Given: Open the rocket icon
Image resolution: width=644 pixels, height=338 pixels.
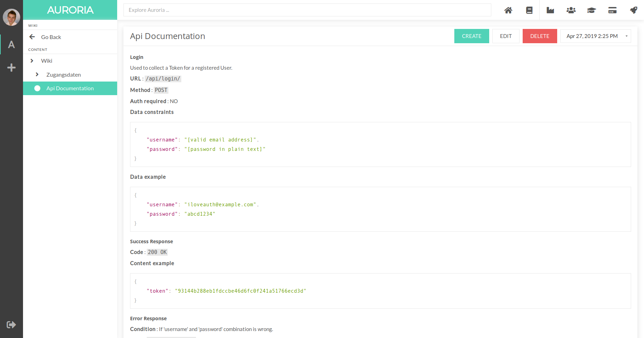Looking at the screenshot, I should point(633,10).
